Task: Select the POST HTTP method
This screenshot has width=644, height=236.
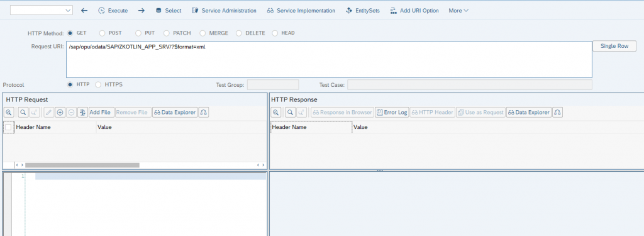Action: (x=102, y=33)
